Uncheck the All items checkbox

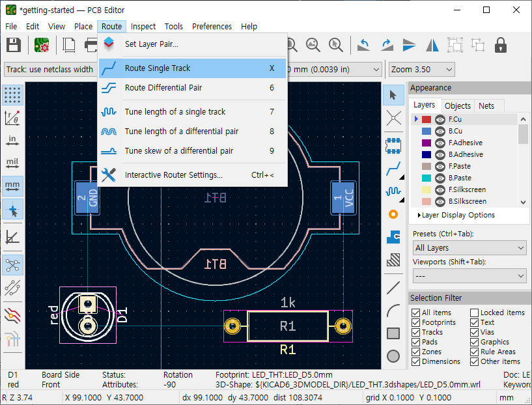pyautogui.click(x=415, y=313)
